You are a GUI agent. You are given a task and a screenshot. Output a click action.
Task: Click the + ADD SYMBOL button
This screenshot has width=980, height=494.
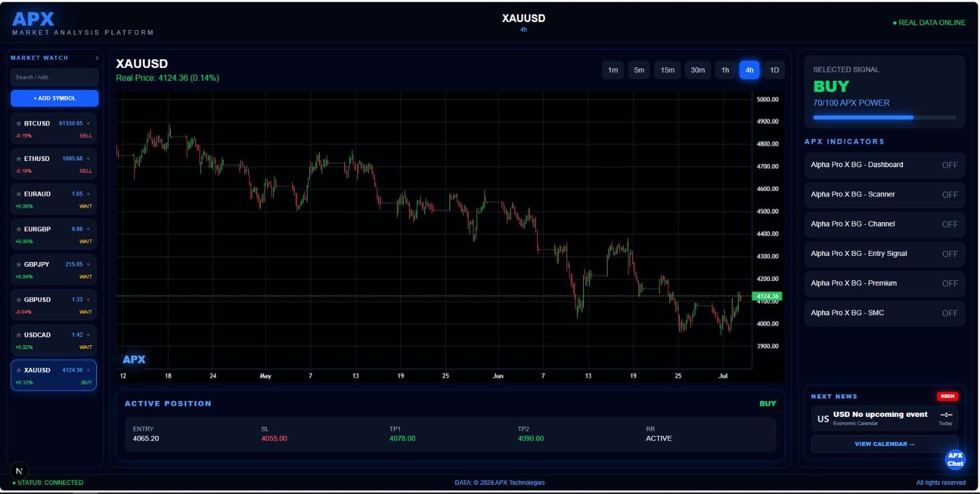55,98
